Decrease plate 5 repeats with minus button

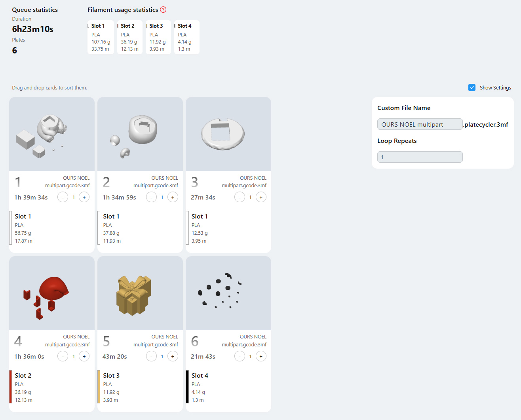151,356
